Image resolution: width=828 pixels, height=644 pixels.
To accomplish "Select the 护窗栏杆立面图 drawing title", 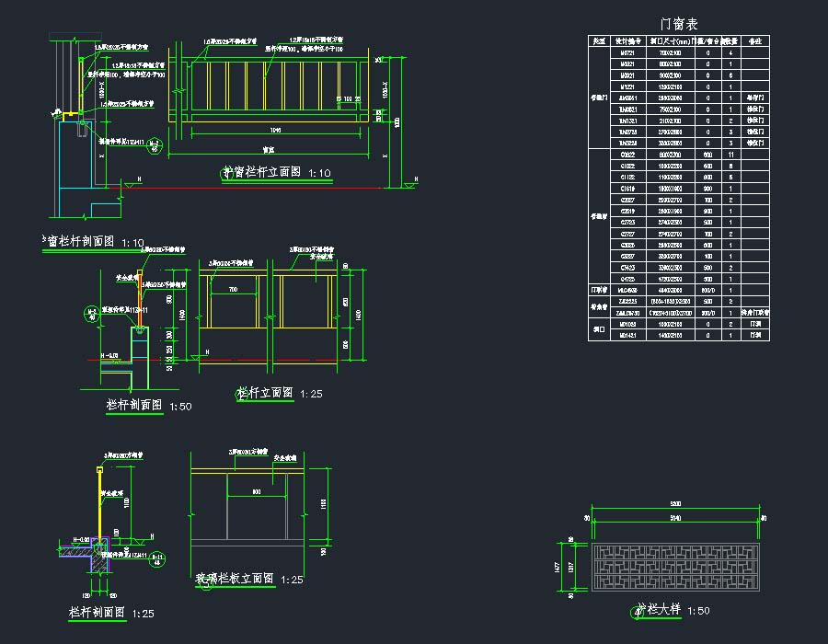I will [x=262, y=172].
